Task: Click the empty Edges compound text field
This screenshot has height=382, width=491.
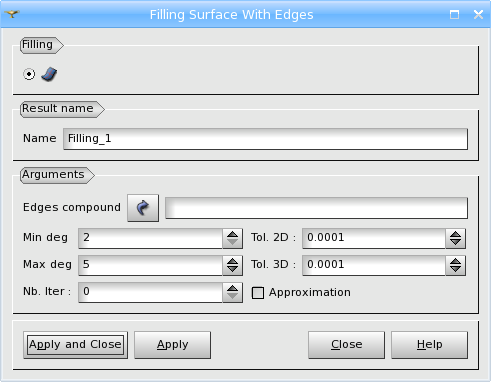Action: [x=316, y=208]
